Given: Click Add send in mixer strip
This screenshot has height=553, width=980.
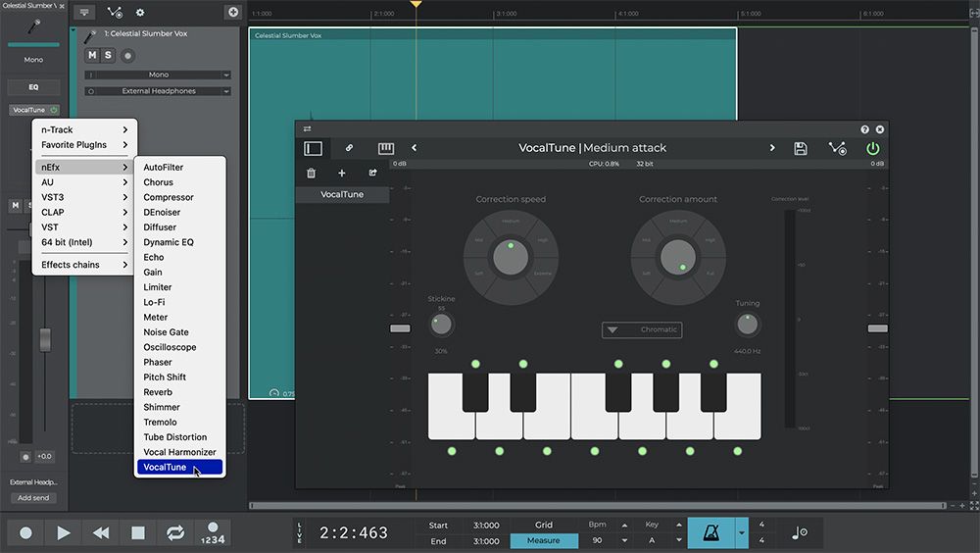Looking at the screenshot, I should coord(33,498).
